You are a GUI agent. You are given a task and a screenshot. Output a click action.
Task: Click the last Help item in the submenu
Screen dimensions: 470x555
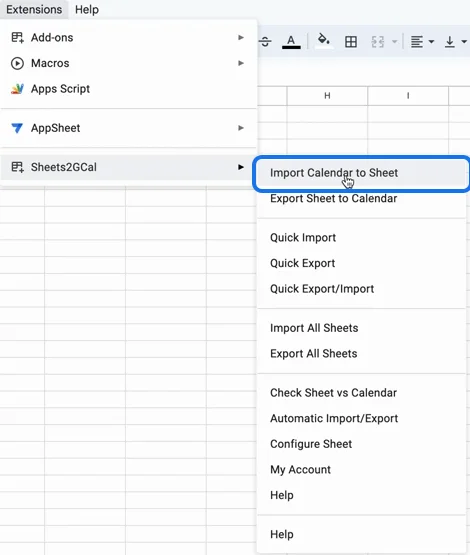point(361,534)
